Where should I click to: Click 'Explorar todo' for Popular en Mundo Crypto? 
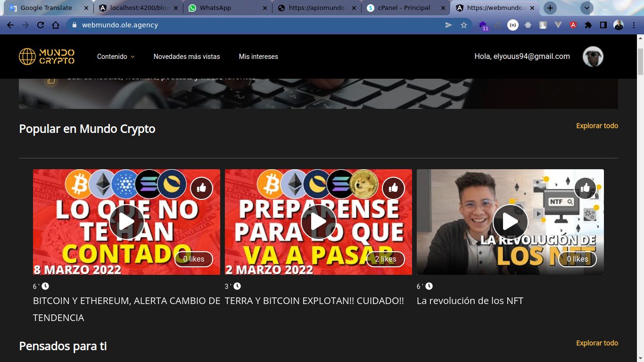point(597,126)
